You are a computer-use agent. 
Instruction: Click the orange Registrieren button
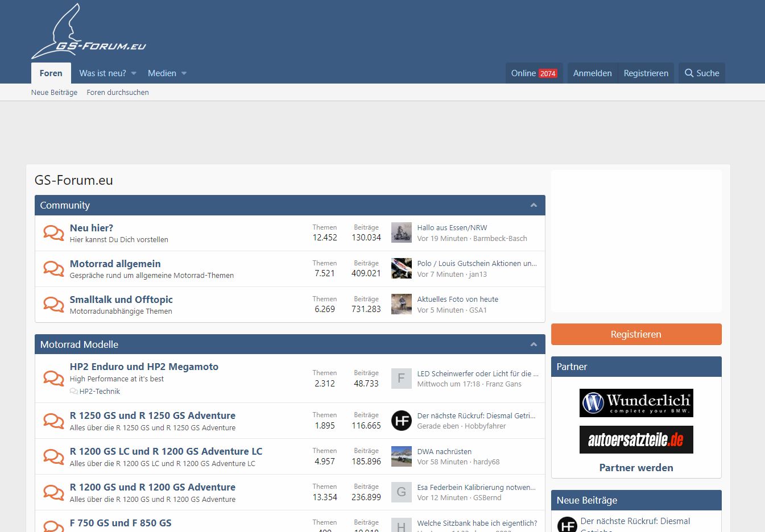point(636,334)
